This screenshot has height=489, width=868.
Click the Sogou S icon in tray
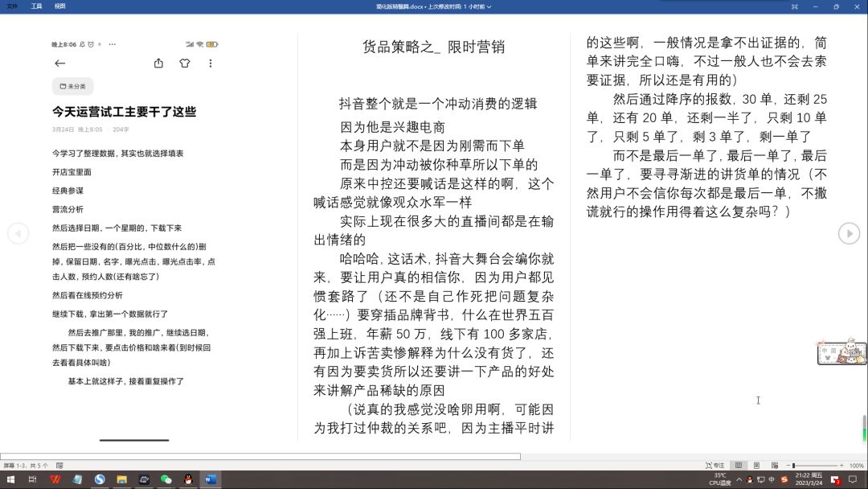[x=784, y=479]
